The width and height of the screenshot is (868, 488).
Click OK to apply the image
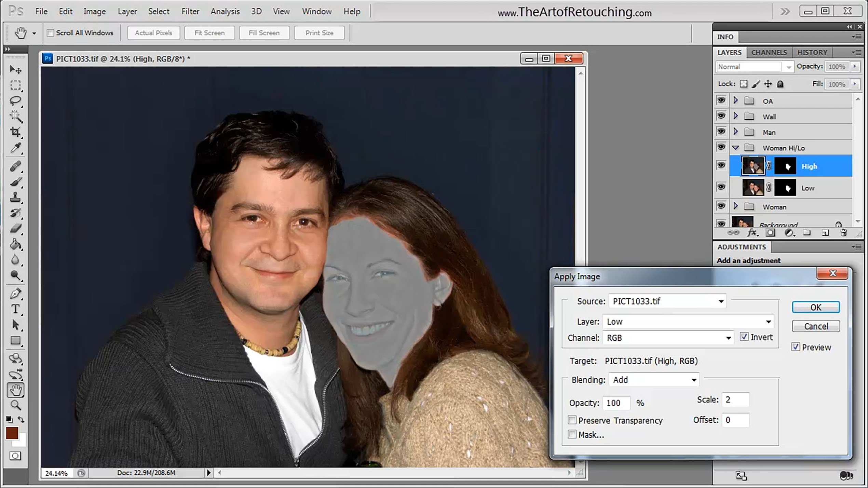[816, 306]
